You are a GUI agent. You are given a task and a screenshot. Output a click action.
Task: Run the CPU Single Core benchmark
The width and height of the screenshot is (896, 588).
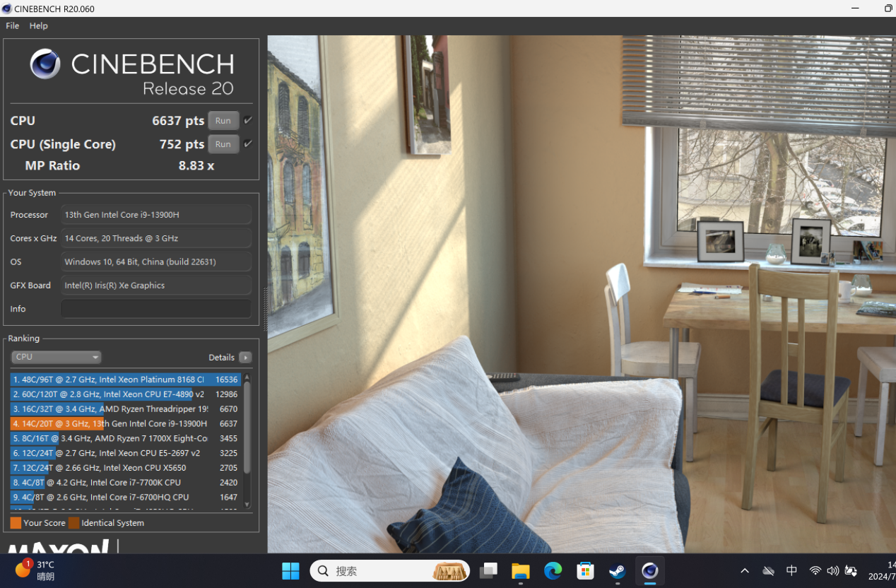223,144
